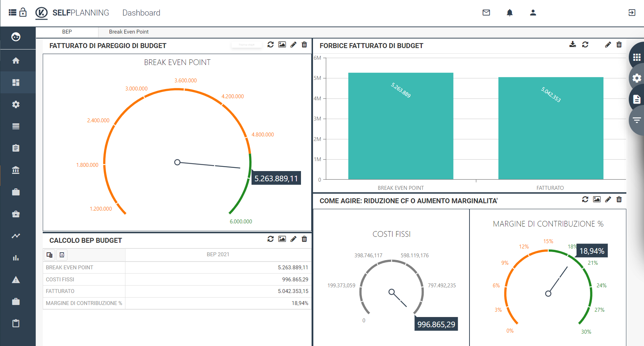Viewport: 644px width, 346px height.
Task: Edit the Come Agire widget
Action: tap(608, 199)
